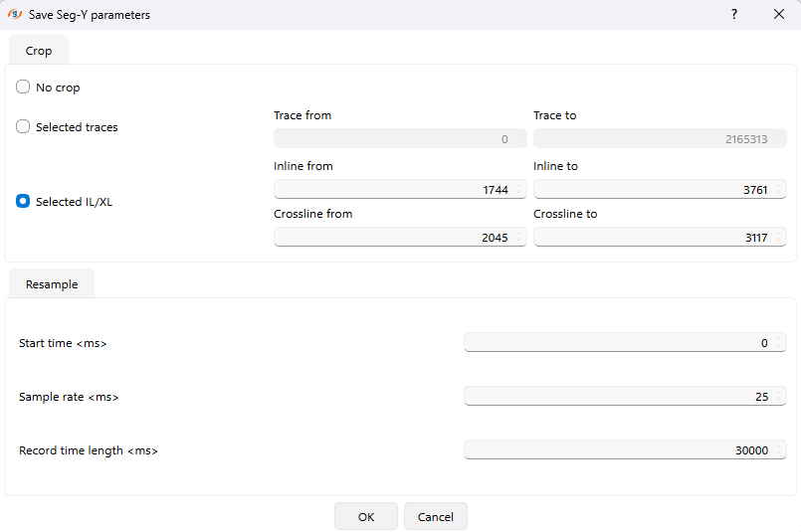801x532 pixels.
Task: Click the Inline from field
Action: [400, 189]
